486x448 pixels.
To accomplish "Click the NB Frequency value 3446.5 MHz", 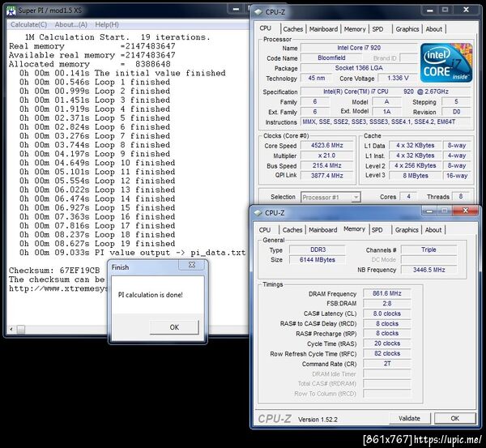I will tap(428, 270).
